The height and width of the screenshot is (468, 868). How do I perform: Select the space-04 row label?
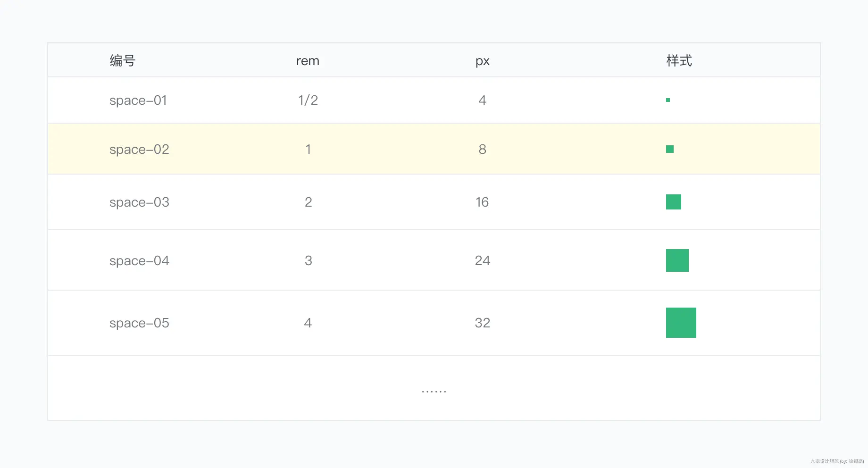139,261
